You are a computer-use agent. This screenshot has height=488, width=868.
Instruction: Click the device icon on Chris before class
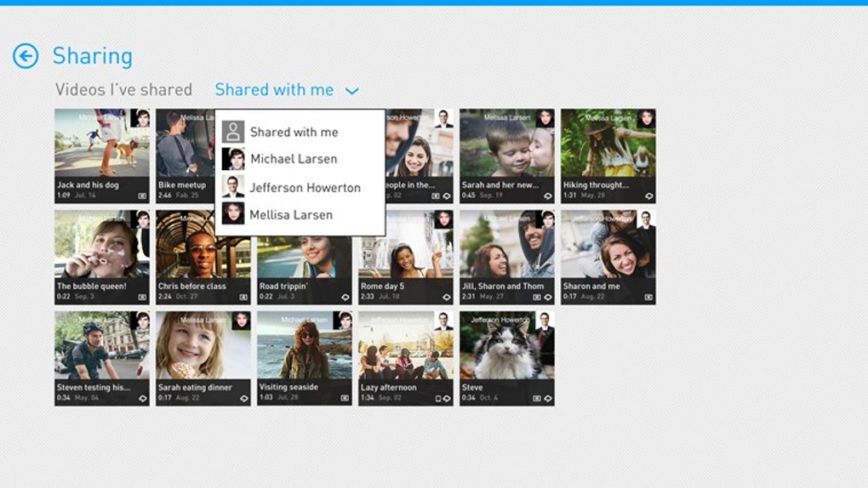coord(243,297)
